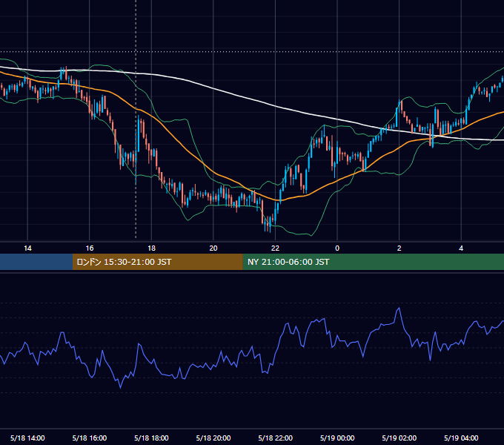
Task: Click the 5/19 02:00 date label
Action: coord(399,438)
